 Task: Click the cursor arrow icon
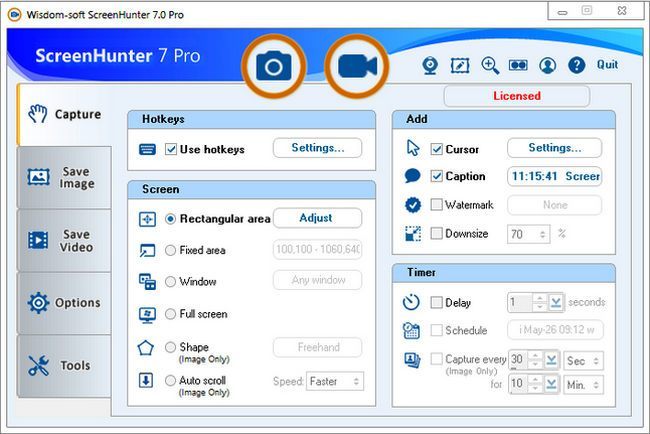413,148
